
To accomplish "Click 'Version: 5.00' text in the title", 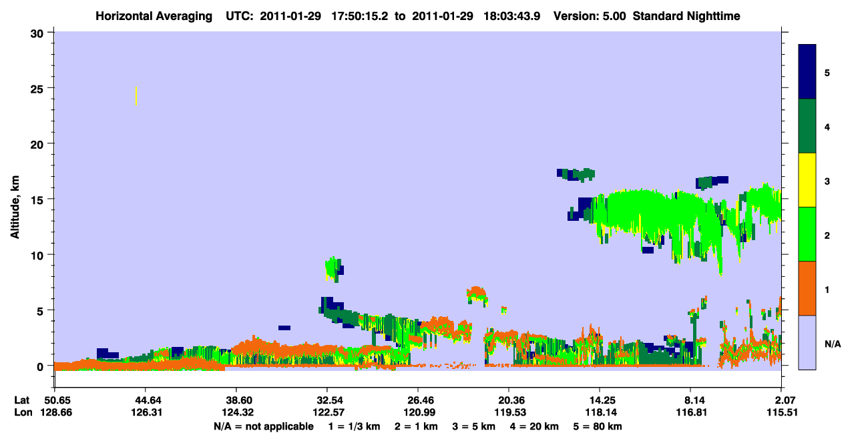I will [589, 15].
